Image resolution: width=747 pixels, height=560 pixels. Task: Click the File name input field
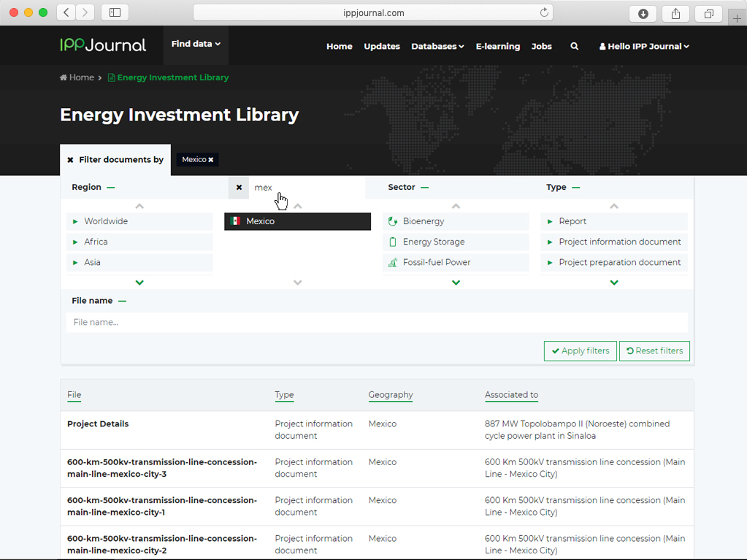coord(377,323)
